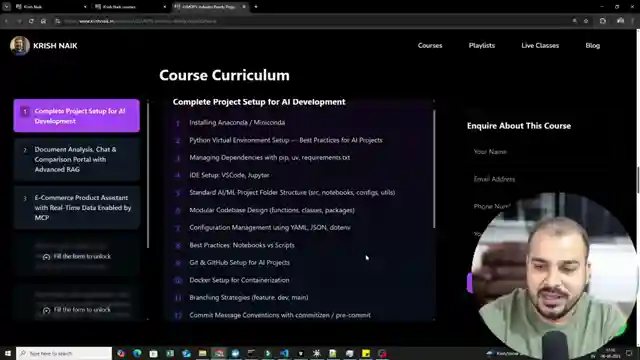Open Live Classes in the navigation menu
Viewport: 640px width, 360px height.
(540, 46)
